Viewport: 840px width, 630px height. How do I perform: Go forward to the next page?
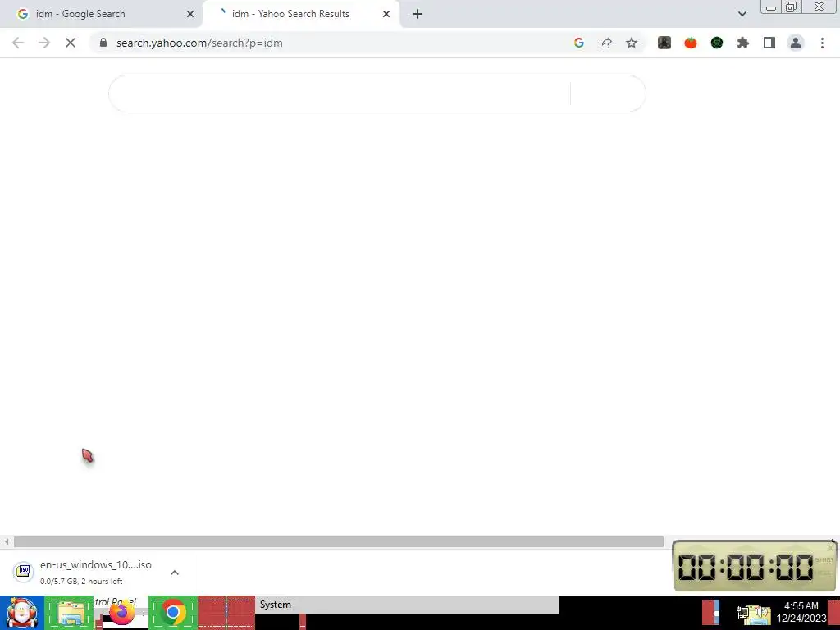[x=44, y=43]
